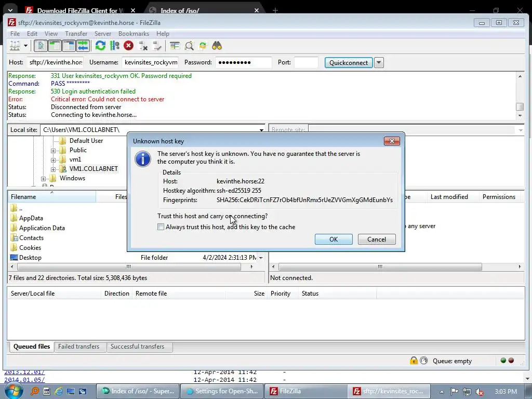
Task: Toggle message log display icon
Action: coord(41,46)
